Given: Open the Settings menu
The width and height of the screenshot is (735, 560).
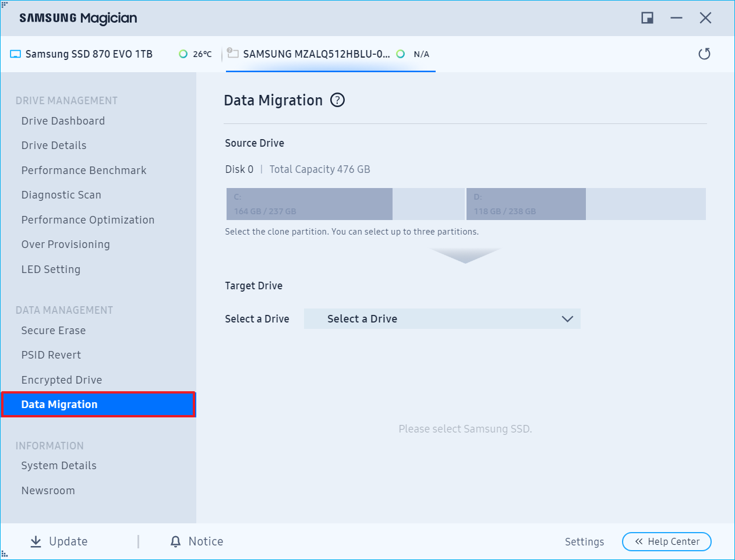Looking at the screenshot, I should pyautogui.click(x=584, y=541).
